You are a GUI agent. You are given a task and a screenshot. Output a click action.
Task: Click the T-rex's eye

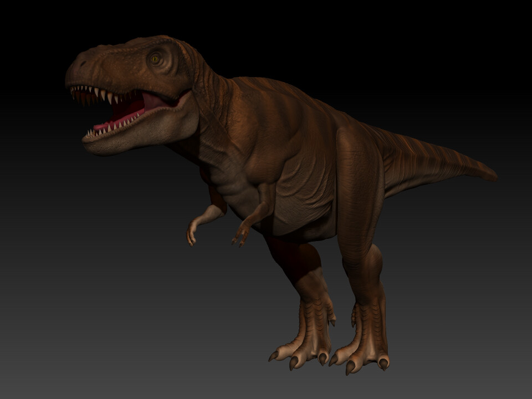coord(155,59)
